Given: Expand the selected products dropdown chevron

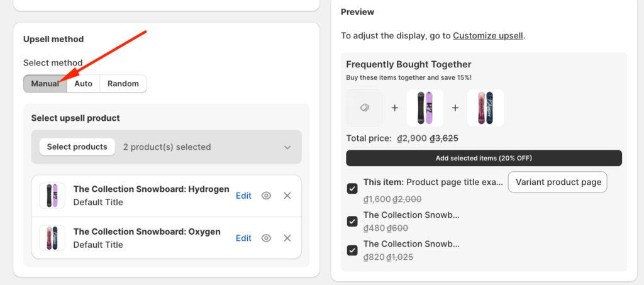Looking at the screenshot, I should point(287,147).
